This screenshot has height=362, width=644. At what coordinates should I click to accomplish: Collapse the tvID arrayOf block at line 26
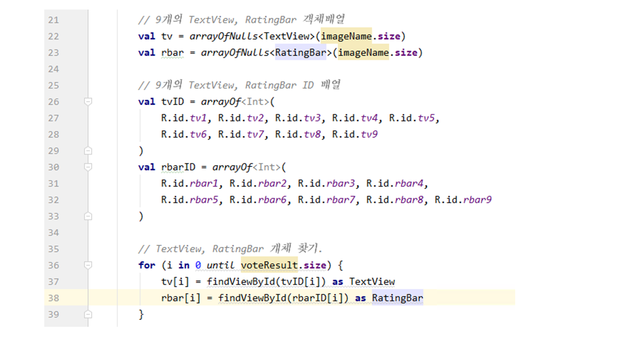(89, 102)
